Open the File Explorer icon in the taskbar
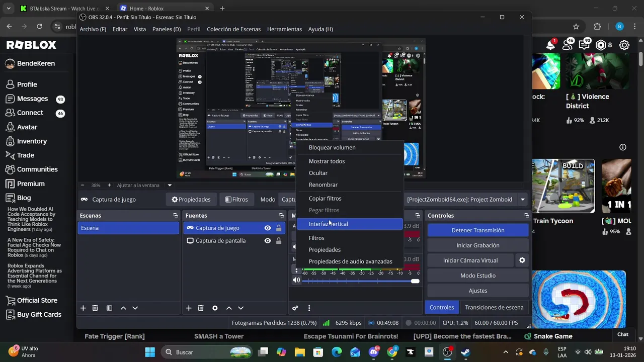The height and width of the screenshot is (362, 644). 300,352
